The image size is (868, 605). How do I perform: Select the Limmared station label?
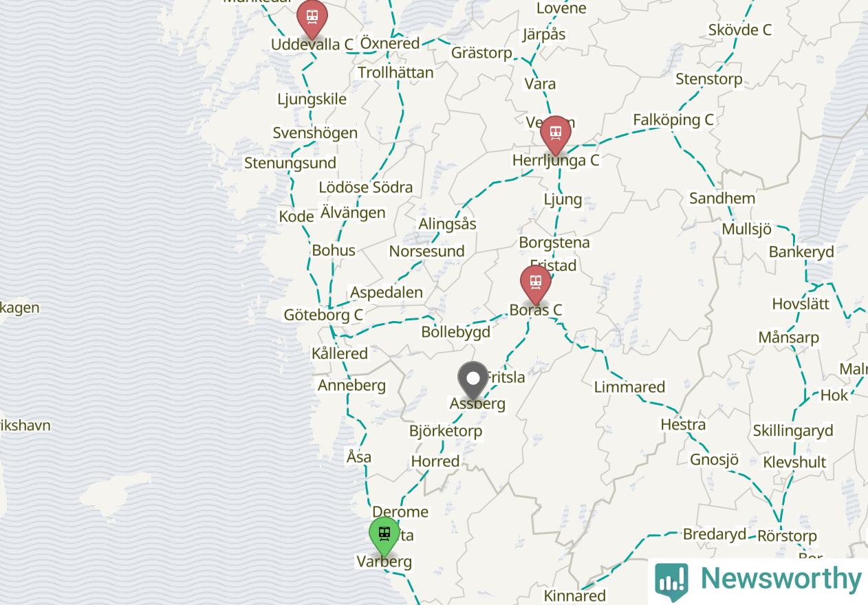coord(629,387)
